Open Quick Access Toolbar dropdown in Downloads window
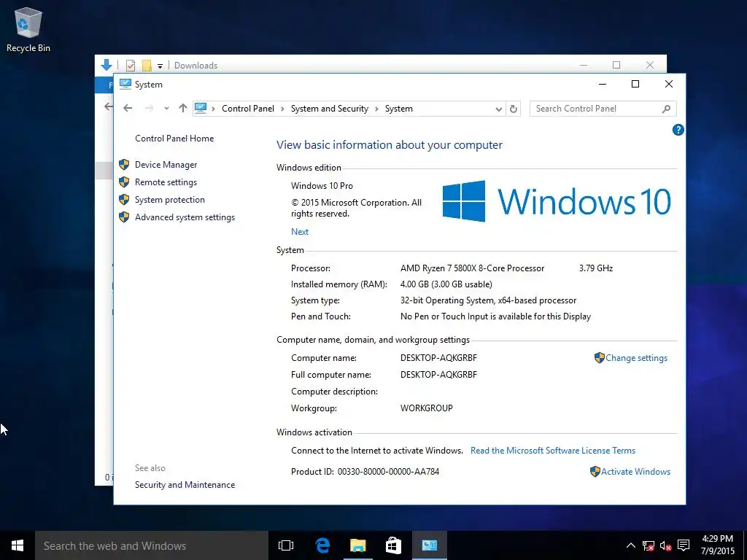Viewport: 747px width, 560px height. coord(160,66)
